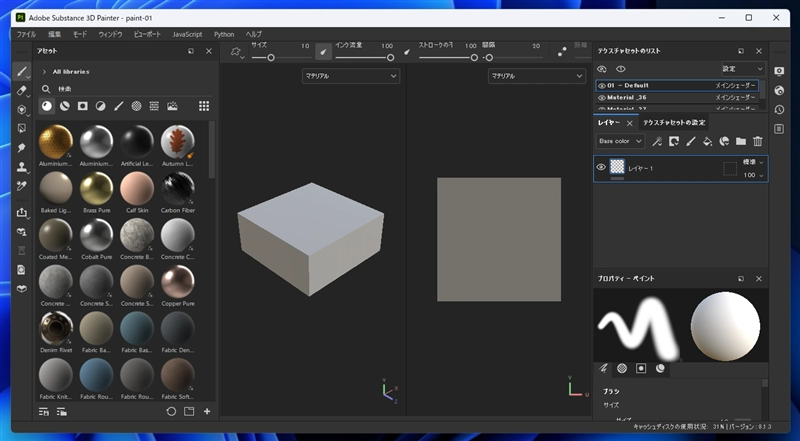800x441 pixels.
Task: Toggle visibility of レイヤー 1
Action: pos(601,167)
